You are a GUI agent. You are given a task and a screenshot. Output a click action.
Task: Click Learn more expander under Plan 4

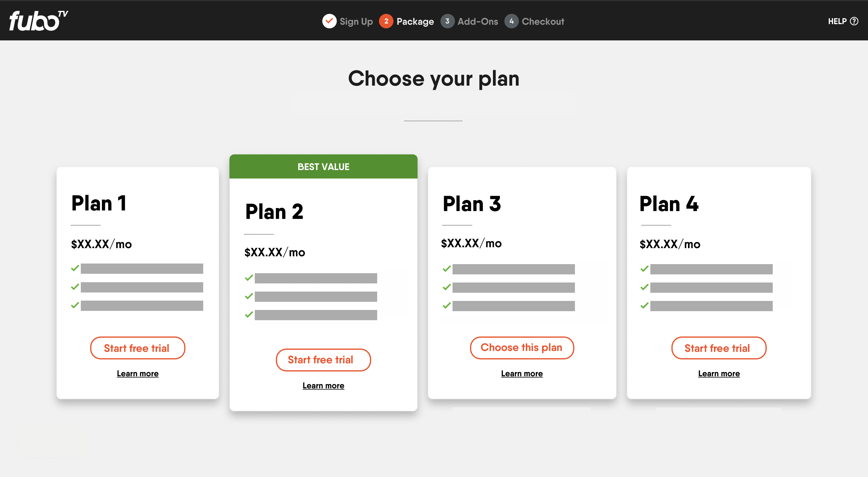(719, 372)
